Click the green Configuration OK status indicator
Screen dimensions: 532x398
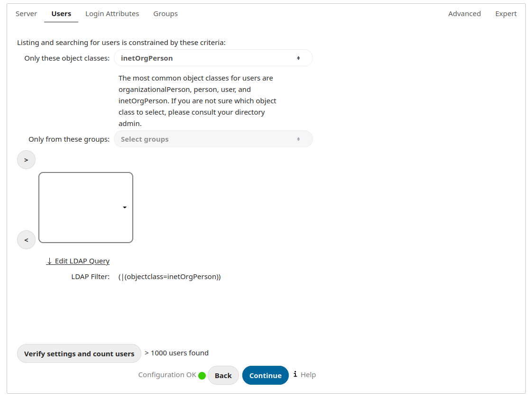tap(202, 375)
